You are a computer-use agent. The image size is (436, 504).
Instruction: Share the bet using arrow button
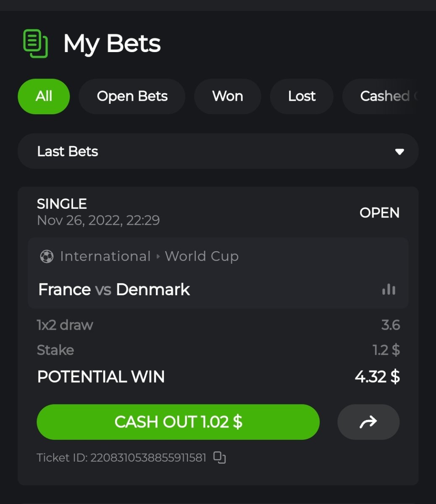(368, 422)
